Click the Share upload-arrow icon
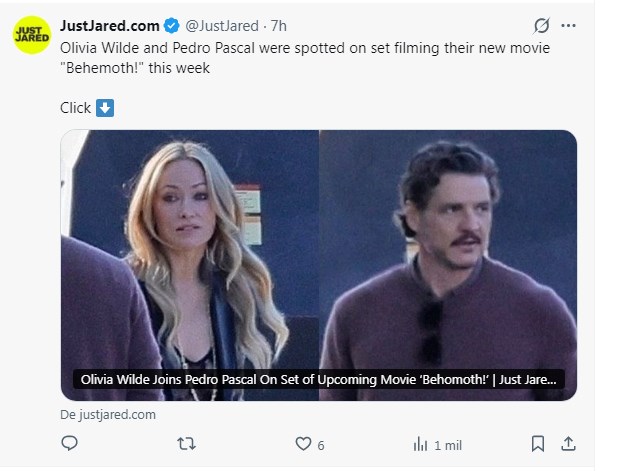This screenshot has height=471, width=620. (x=567, y=443)
